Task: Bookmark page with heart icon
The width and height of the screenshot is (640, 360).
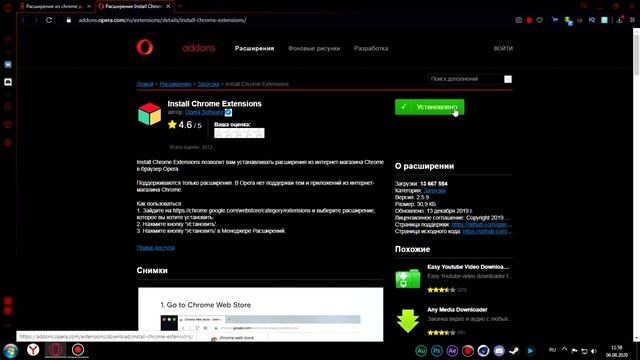Action: (x=540, y=20)
